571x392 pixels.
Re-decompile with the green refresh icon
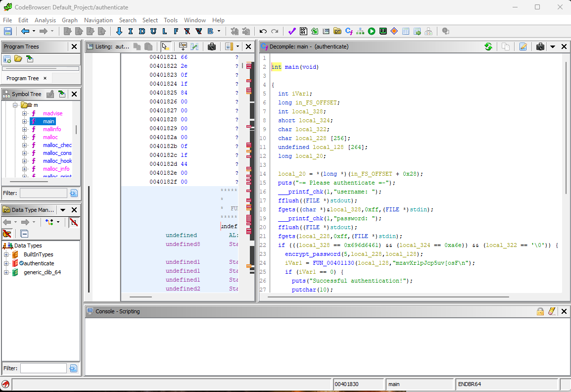pyautogui.click(x=488, y=47)
